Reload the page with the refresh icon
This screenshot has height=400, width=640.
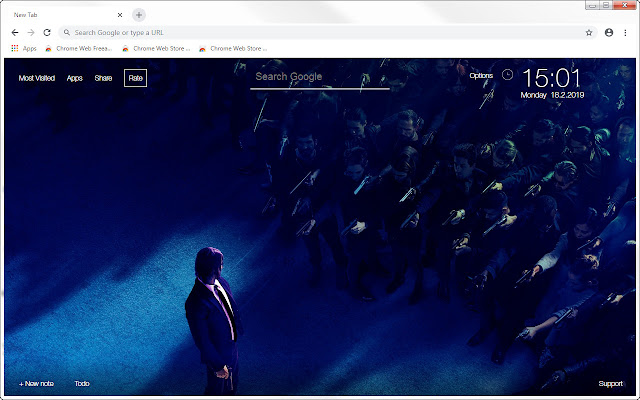[47, 33]
